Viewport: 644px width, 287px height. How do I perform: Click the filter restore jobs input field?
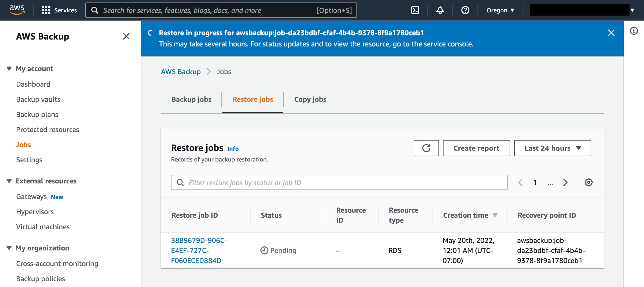[339, 182]
